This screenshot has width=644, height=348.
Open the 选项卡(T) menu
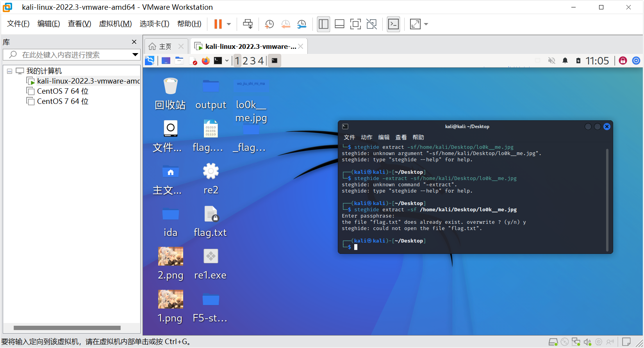click(x=155, y=24)
